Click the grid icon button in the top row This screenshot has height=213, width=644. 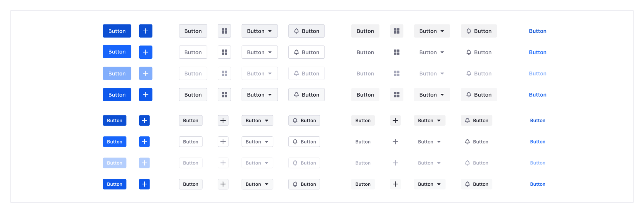(x=224, y=31)
